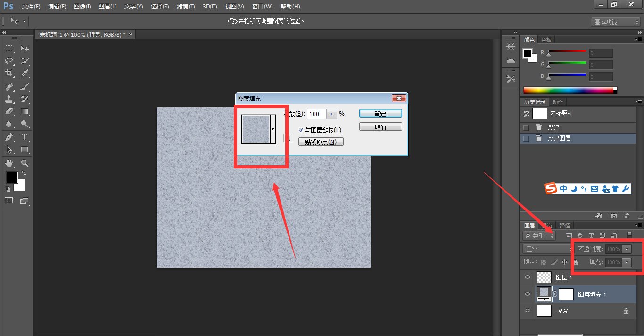This screenshot has width=644, height=336.
Task: Select the Zoom tool
Action: tap(25, 163)
